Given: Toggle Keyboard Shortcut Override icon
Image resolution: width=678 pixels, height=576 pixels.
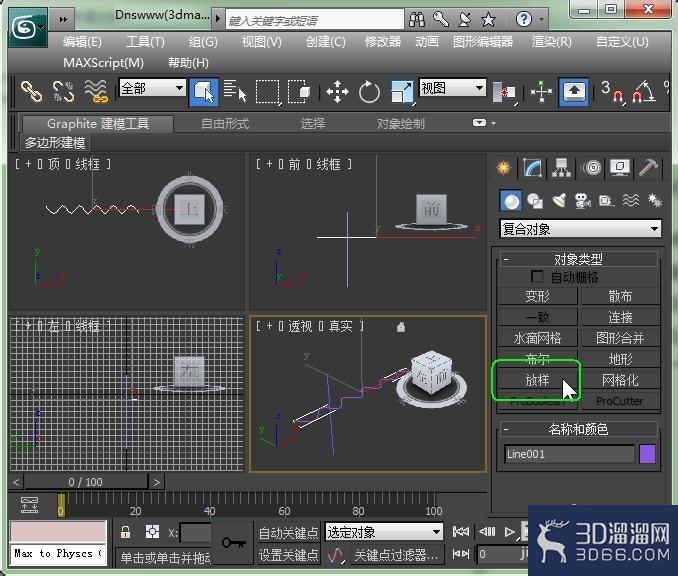Looking at the screenshot, I should point(574,92).
